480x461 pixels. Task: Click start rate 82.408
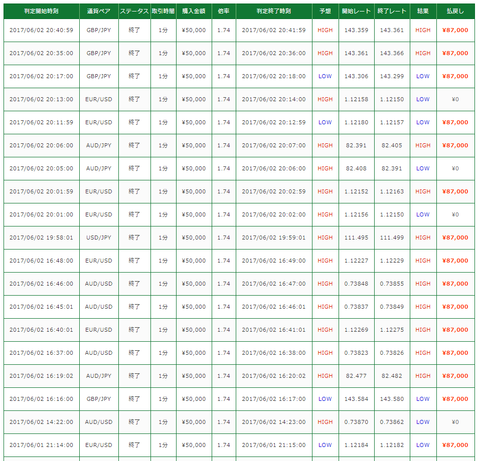pos(356,168)
